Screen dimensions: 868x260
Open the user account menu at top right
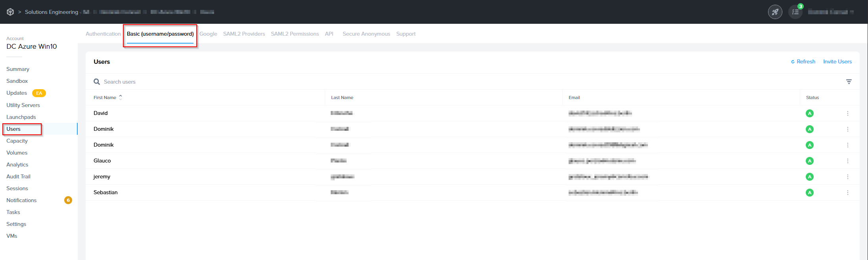coord(830,12)
